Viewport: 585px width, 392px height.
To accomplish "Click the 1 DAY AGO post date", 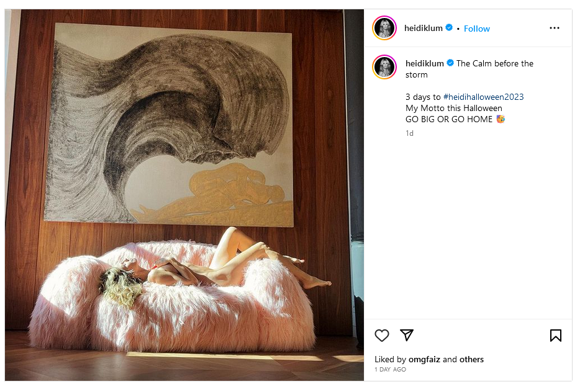I will click(390, 369).
